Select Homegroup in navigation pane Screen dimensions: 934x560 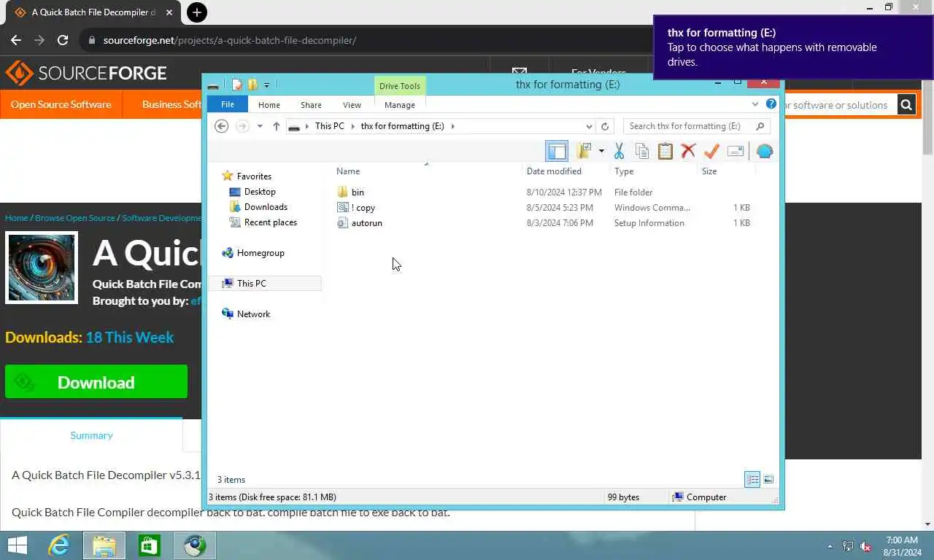[260, 253]
